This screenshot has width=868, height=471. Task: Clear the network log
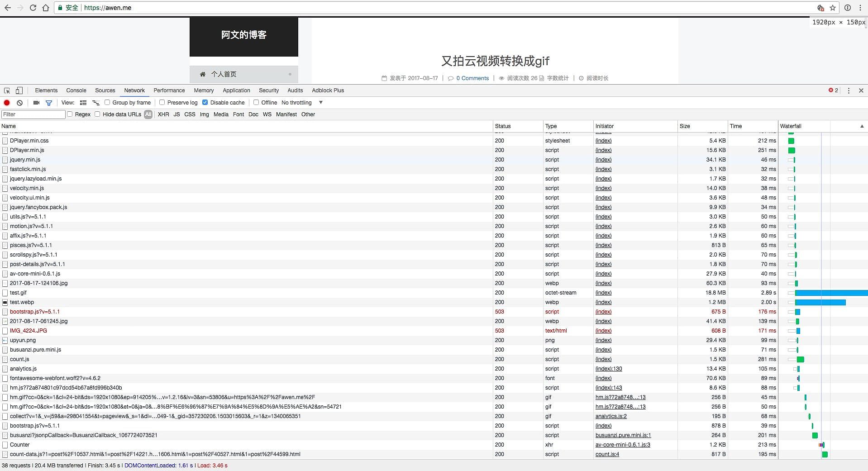pyautogui.click(x=19, y=103)
